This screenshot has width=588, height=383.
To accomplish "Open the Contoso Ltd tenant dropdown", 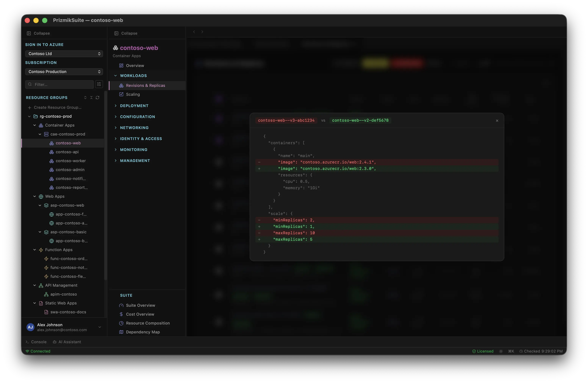I will pos(64,54).
